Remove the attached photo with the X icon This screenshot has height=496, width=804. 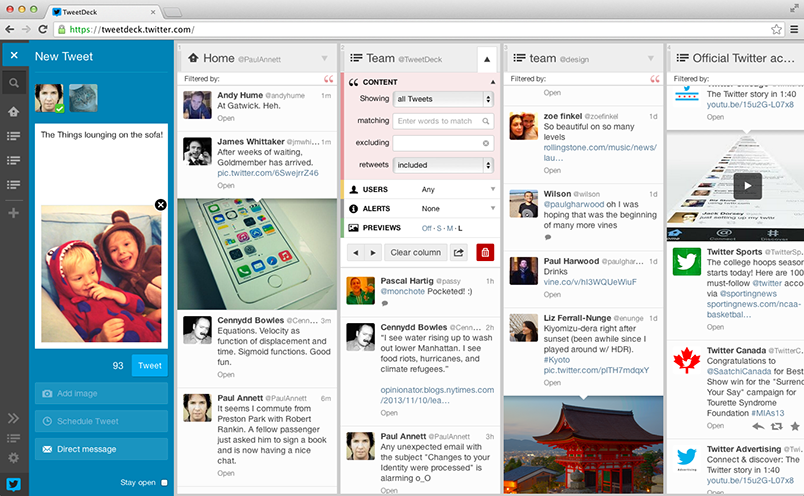coord(160,205)
